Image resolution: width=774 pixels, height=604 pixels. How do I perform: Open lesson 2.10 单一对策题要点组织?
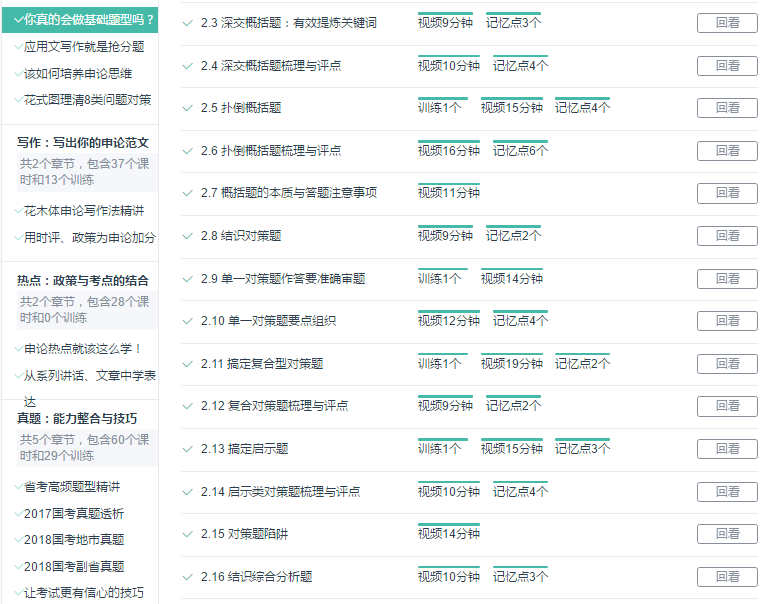coord(269,321)
